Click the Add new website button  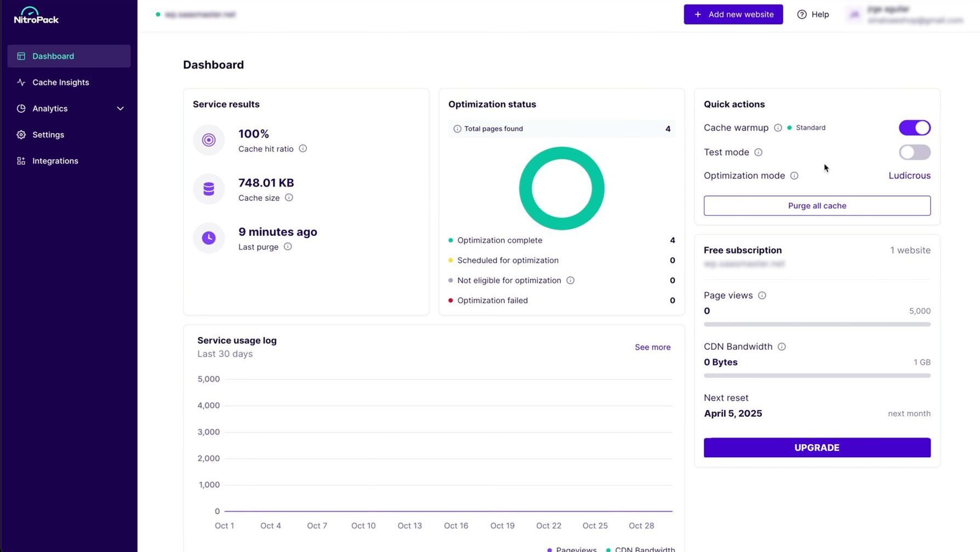[733, 14]
